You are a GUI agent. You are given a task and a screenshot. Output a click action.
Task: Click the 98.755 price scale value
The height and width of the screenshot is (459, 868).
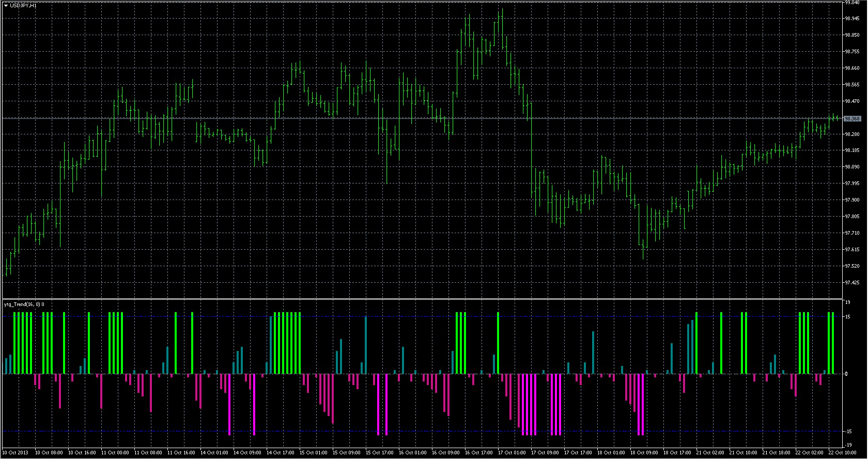click(x=852, y=52)
